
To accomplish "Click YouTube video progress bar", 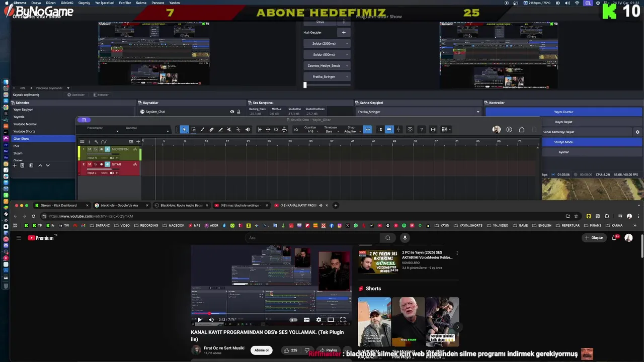I will 271,314.
